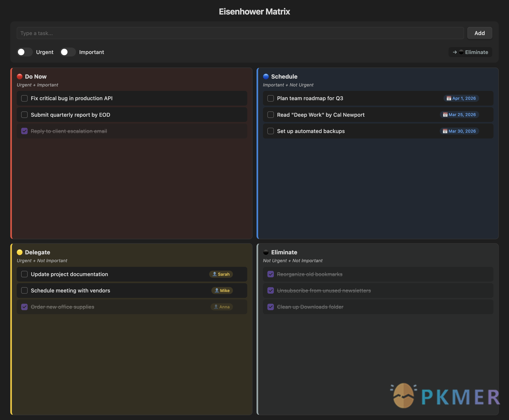The height and width of the screenshot is (420, 509).
Task: Click the 'Urgent + Not Important' subtitle
Action: tap(42, 261)
